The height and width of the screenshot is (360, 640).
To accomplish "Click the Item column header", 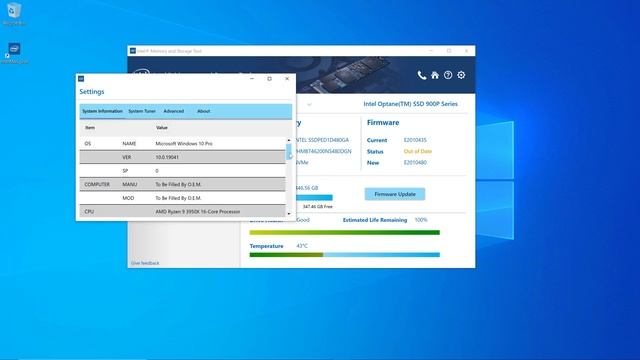I will click(x=90, y=128).
